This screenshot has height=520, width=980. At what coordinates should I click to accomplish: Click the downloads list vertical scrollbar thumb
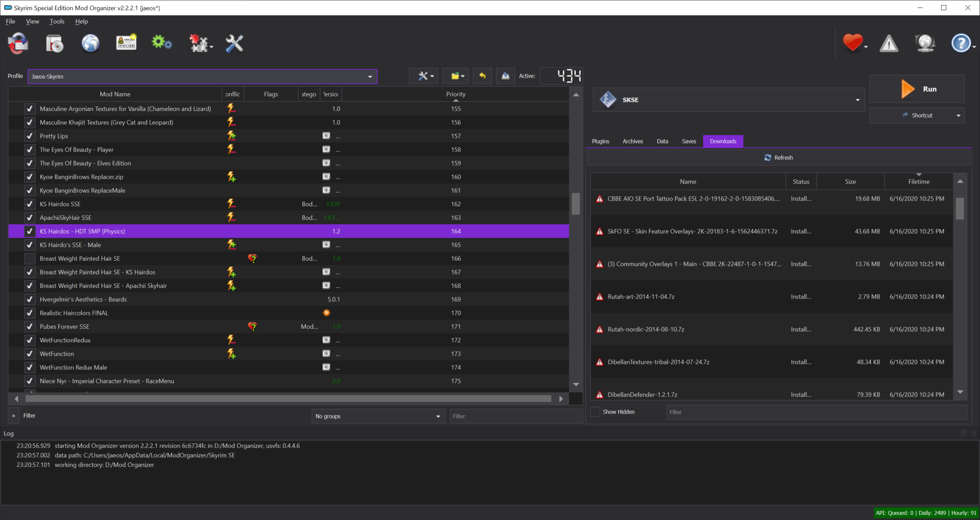coord(960,209)
